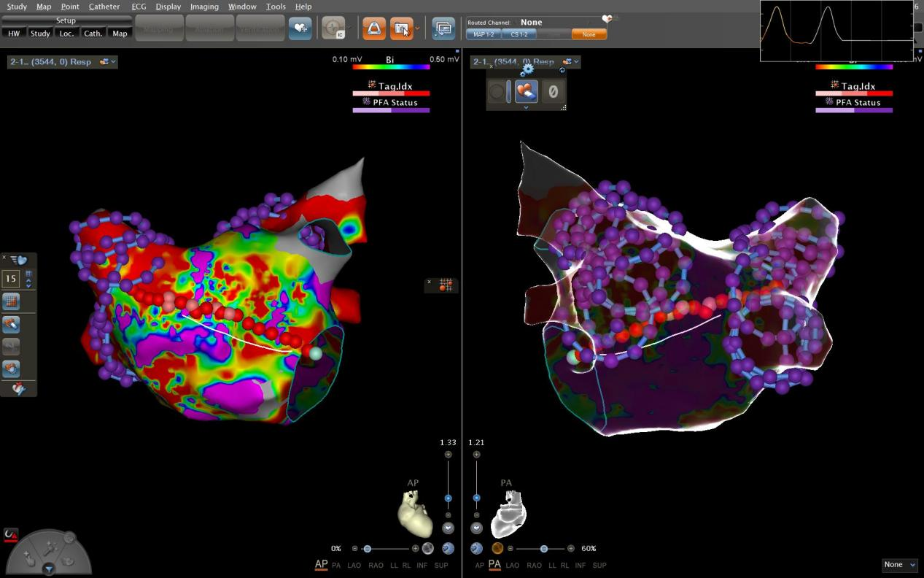Open the Imaging menu
Viewport: 924px width, 578px height.
pos(204,7)
